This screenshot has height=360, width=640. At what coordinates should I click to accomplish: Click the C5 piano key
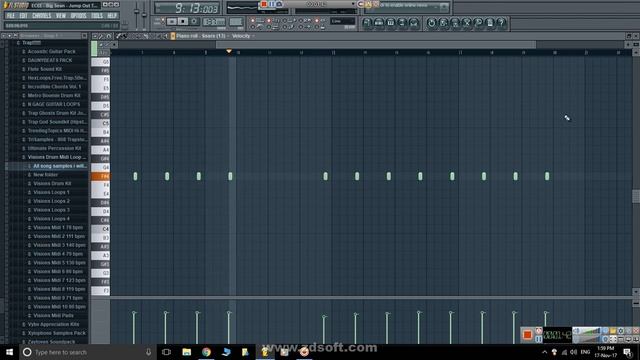100,123
